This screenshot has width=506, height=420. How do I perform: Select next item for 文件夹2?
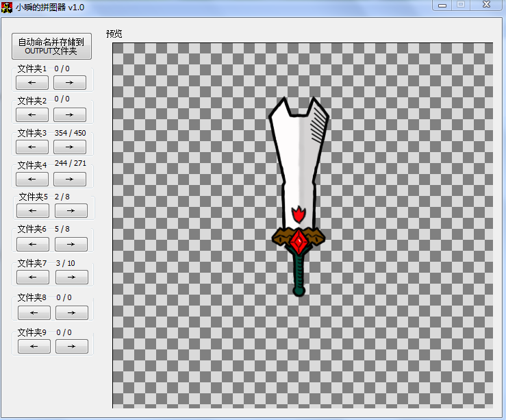click(x=70, y=114)
